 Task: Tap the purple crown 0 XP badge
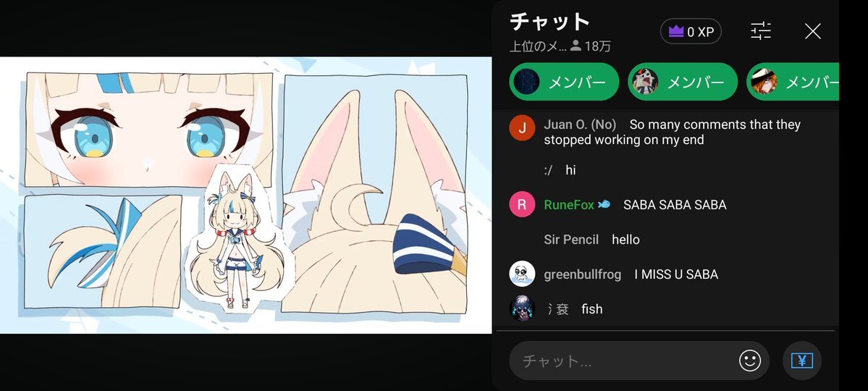pos(691,32)
